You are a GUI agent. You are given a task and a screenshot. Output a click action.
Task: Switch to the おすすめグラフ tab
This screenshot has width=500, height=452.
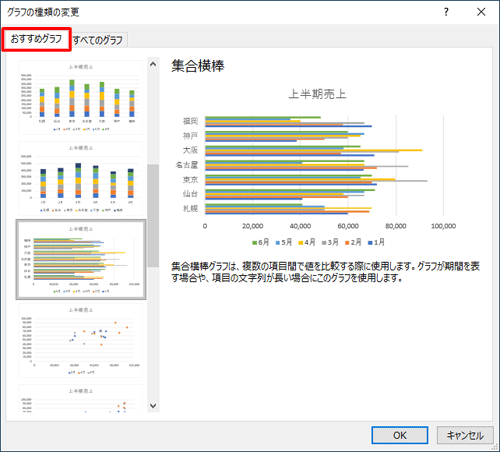click(36, 39)
